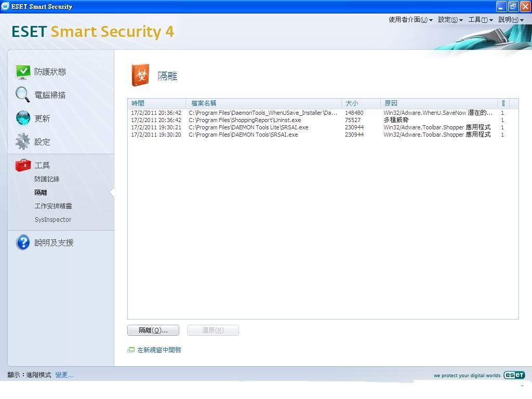Click the magnifier Computer Scan icon
Viewport: 532px width, 399px height.
pos(23,95)
